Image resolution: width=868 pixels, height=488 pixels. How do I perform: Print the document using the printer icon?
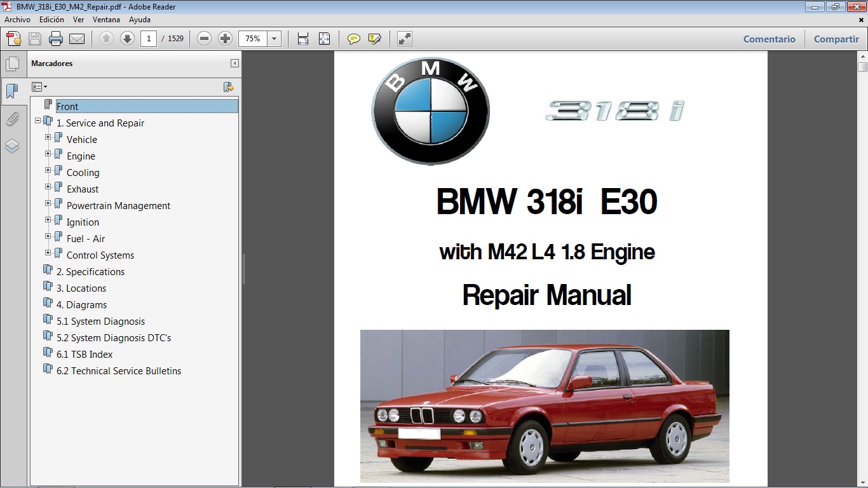(55, 38)
